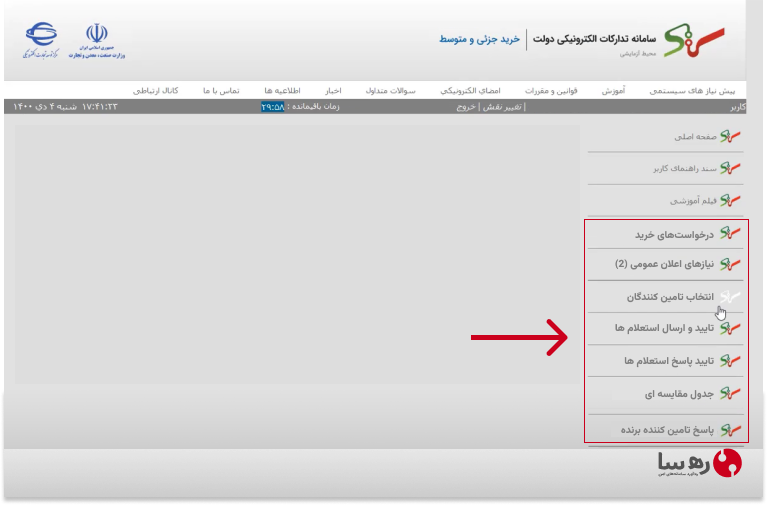The width and height of the screenshot is (767, 505).
Task: Click the icon beside فیلم آموزشی
Action: 730,200
